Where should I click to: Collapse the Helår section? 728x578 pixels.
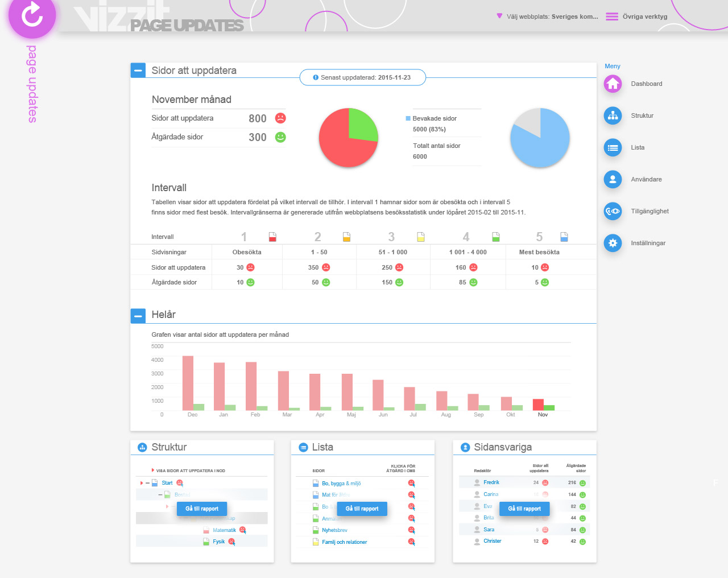(x=138, y=316)
